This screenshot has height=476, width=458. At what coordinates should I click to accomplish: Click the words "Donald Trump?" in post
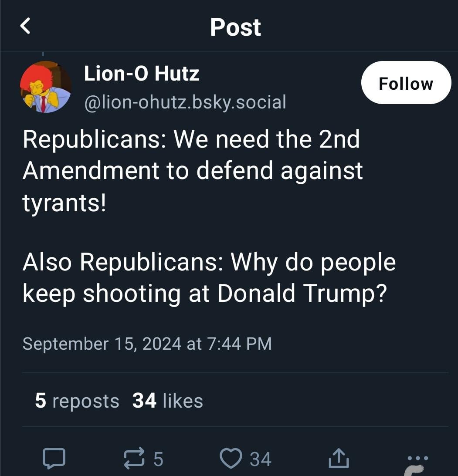click(302, 293)
